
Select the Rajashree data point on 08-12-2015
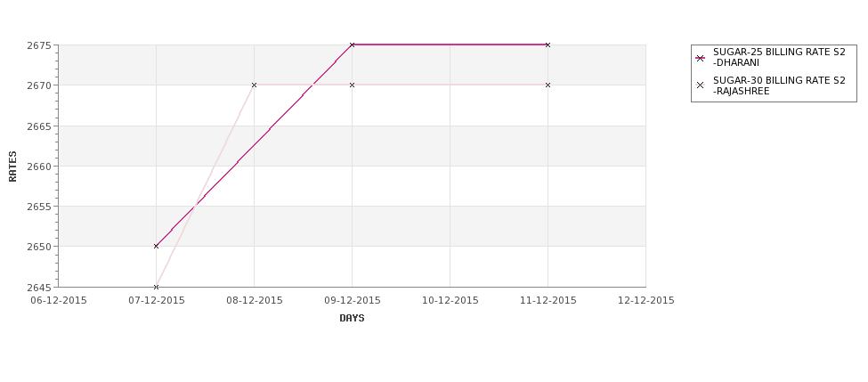pyautogui.click(x=254, y=85)
